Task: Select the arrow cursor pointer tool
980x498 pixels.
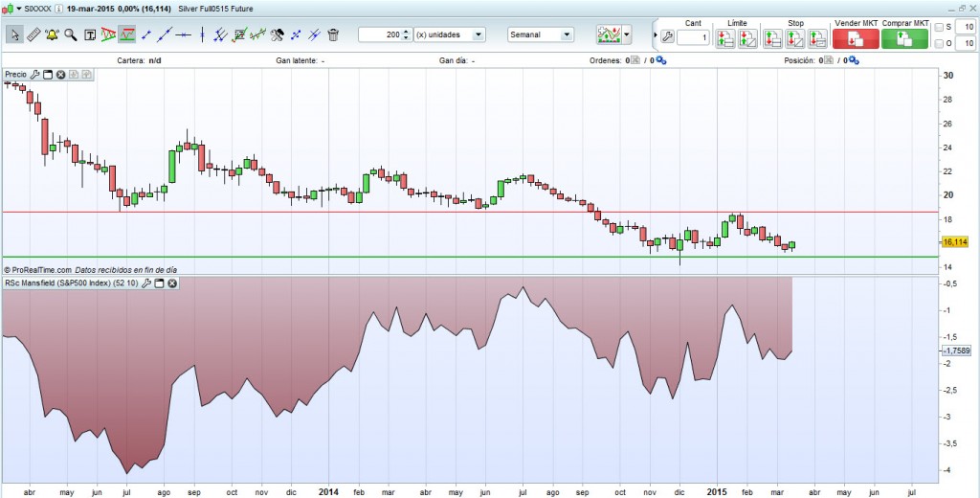Action: tap(15, 34)
